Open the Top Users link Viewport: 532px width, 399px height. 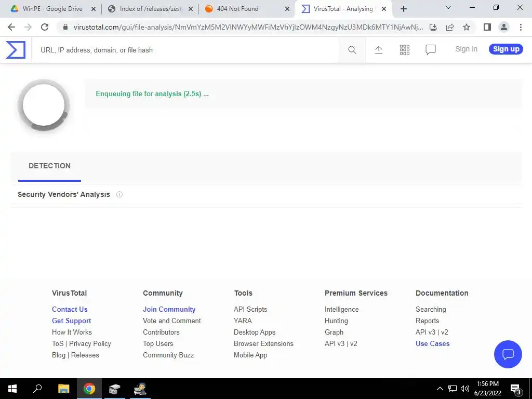point(158,344)
